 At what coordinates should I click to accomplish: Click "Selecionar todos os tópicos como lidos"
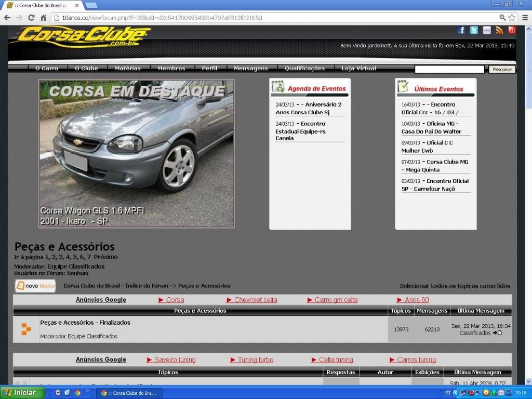(x=455, y=286)
